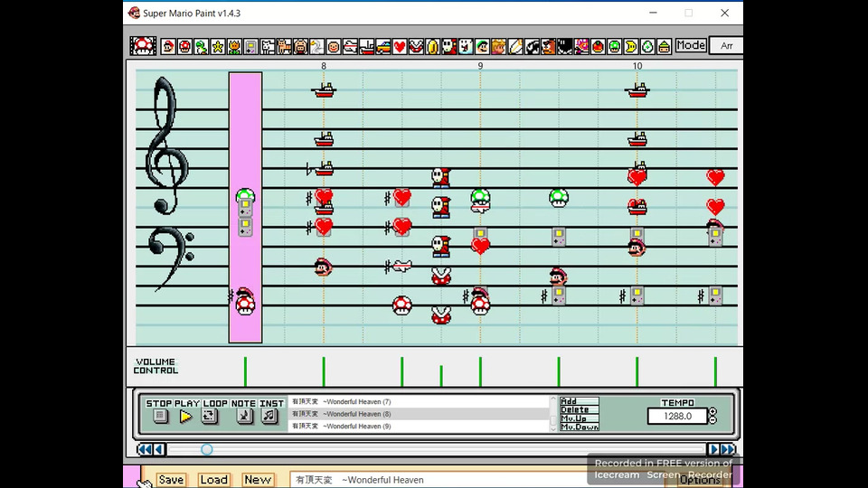Click volume bar under measure 8
Viewport: 868px width, 488px height.
click(x=324, y=371)
